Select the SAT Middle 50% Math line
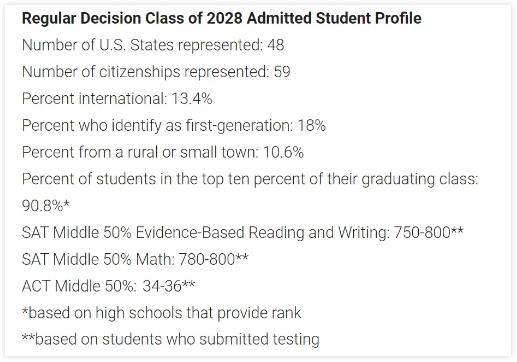This screenshot has width=517, height=362. tap(135, 259)
